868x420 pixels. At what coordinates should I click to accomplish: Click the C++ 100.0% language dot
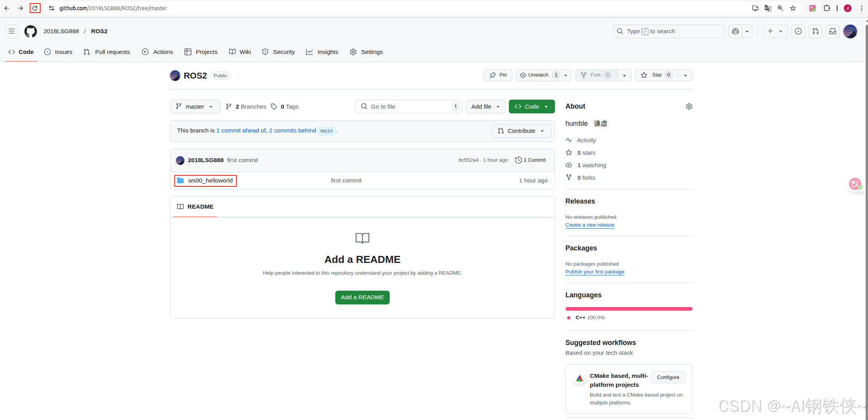click(x=569, y=318)
